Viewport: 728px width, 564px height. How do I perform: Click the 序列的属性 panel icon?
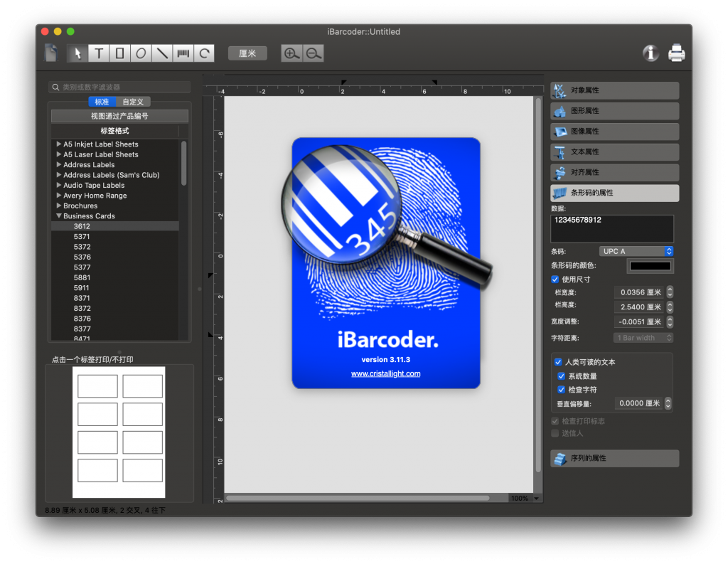click(x=560, y=459)
